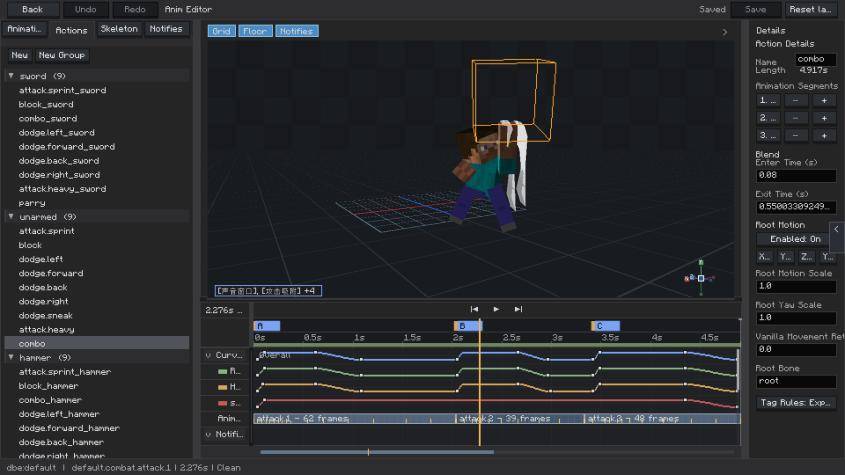Edit Vanilla Movement field value
Screen dimensions: 845x475
796,349
